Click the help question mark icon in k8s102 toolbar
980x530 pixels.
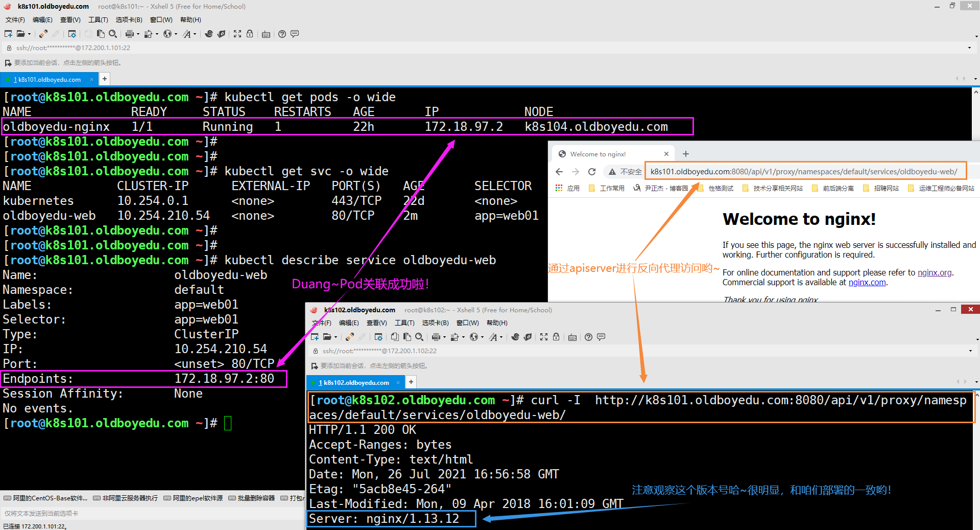[588, 337]
